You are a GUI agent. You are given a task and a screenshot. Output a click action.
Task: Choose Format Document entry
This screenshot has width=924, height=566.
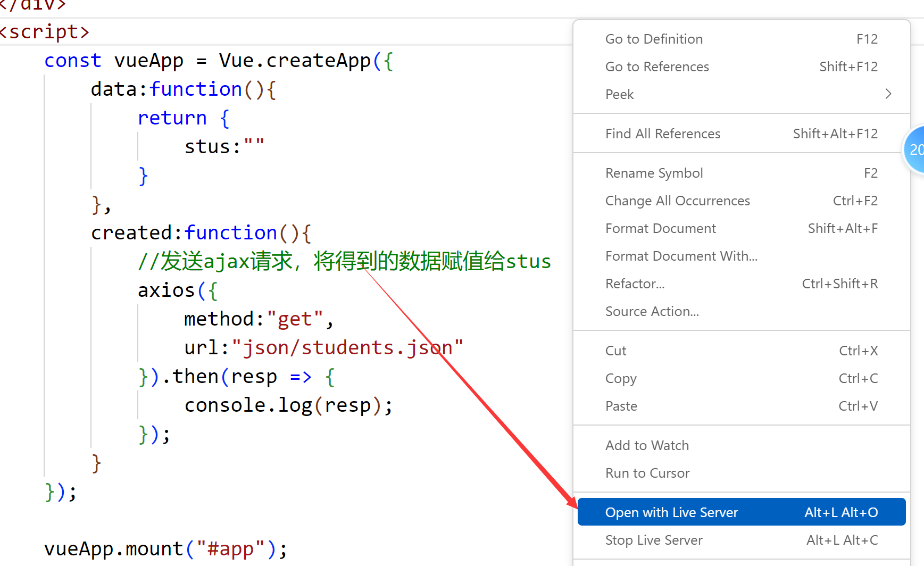[742, 228]
